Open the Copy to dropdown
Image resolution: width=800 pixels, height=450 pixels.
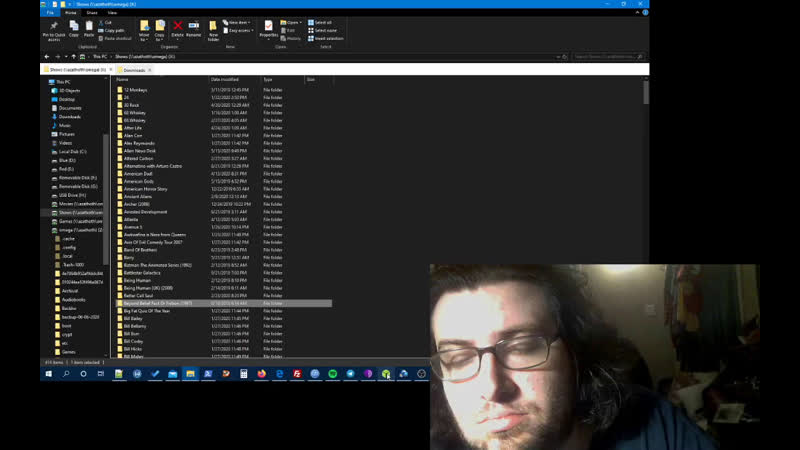160,29
